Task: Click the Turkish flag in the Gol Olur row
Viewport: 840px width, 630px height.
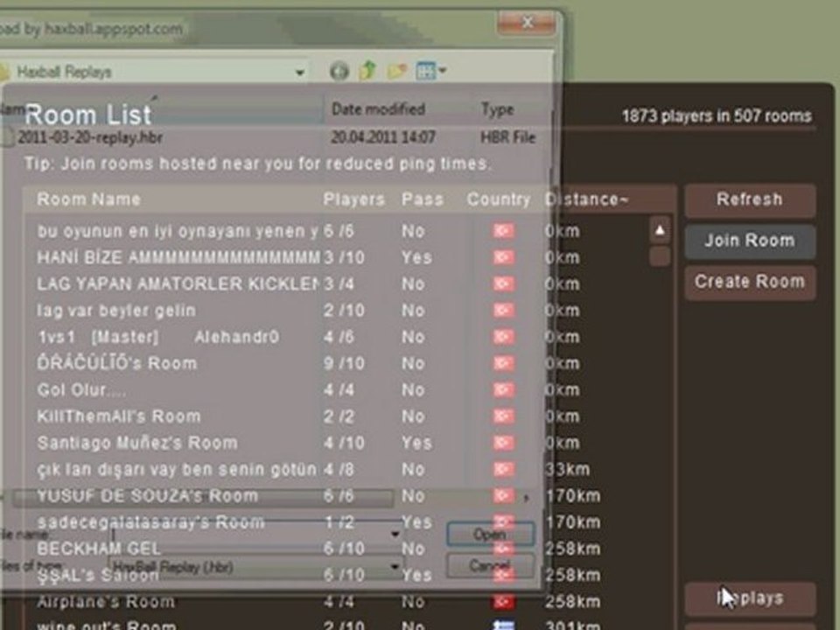Action: (504, 390)
